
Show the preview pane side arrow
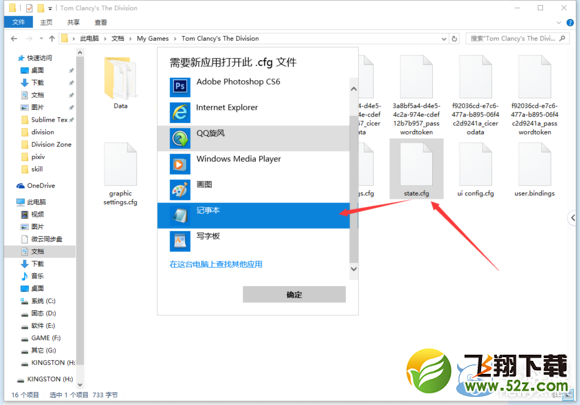(573, 218)
